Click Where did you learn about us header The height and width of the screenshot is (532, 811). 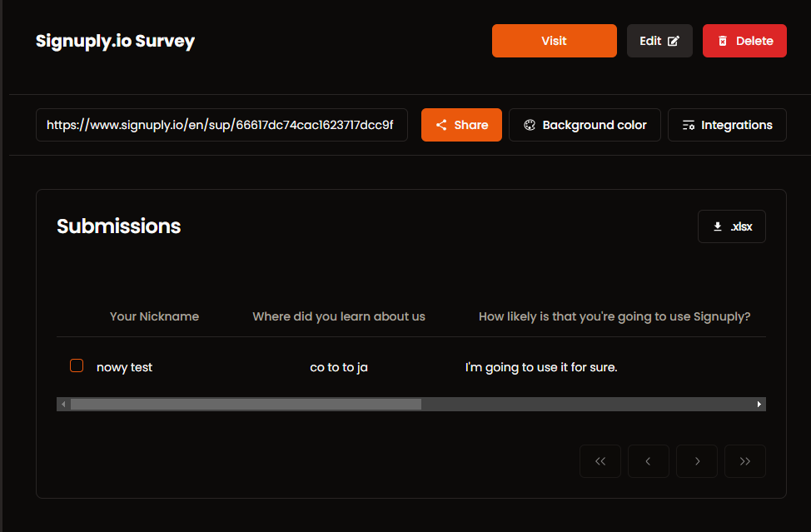(339, 316)
